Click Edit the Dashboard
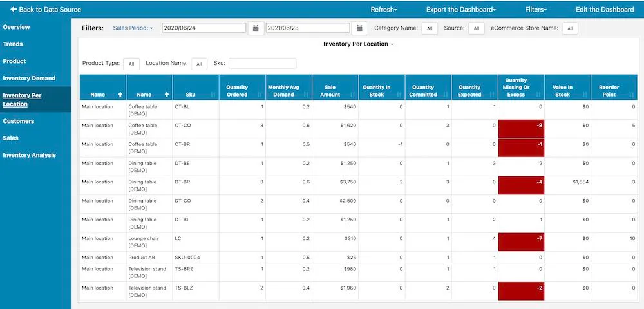 [x=604, y=10]
